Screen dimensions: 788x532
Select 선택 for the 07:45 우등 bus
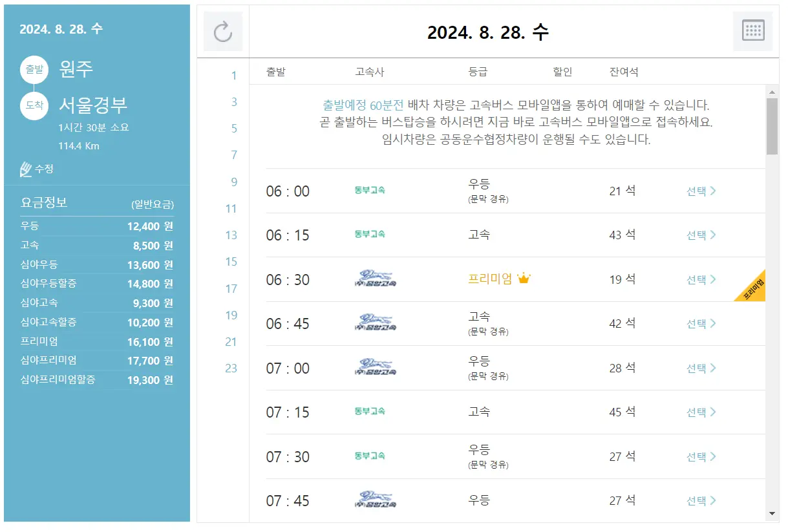pos(697,500)
